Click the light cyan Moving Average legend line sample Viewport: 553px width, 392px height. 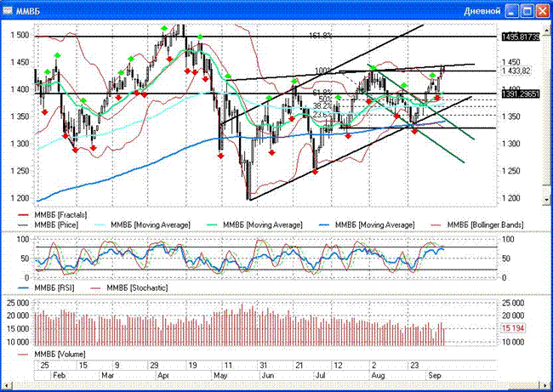point(100,224)
